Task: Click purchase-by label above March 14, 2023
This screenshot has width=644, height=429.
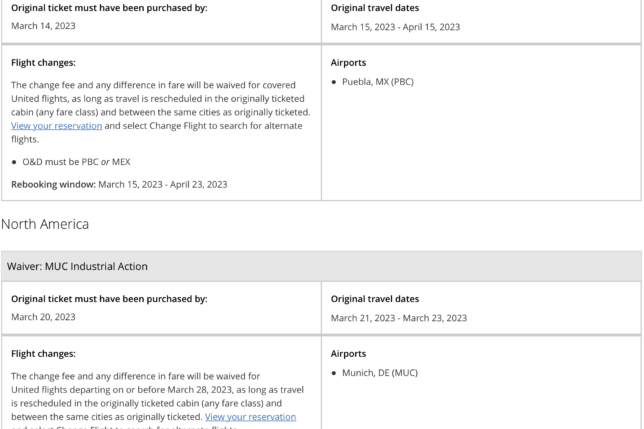Action: [109, 8]
